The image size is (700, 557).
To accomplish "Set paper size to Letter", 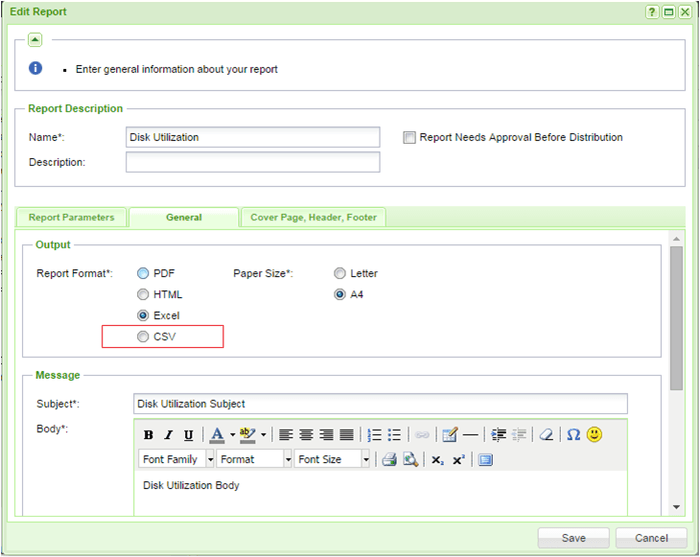I will tap(341, 273).
